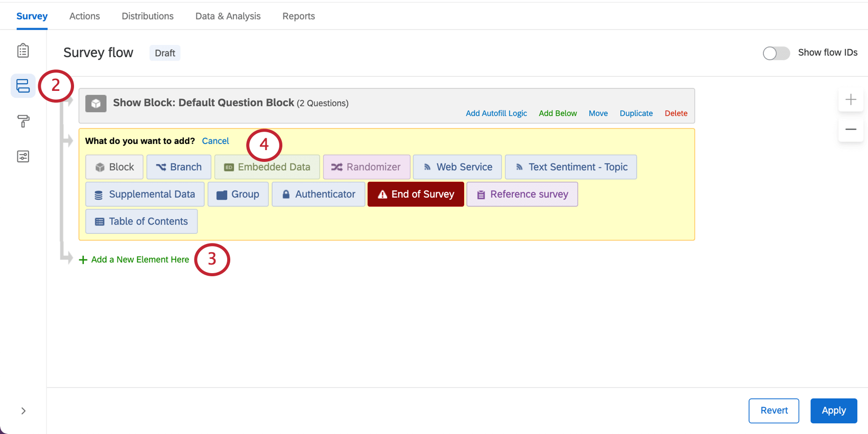Click the Show Block: Default Question Block title
Viewport: 868px width, 434px height.
204,103
